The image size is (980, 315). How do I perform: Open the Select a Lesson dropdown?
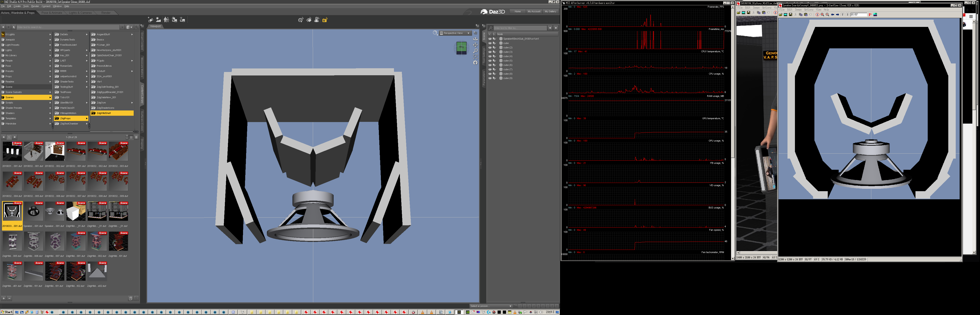click(x=491, y=306)
